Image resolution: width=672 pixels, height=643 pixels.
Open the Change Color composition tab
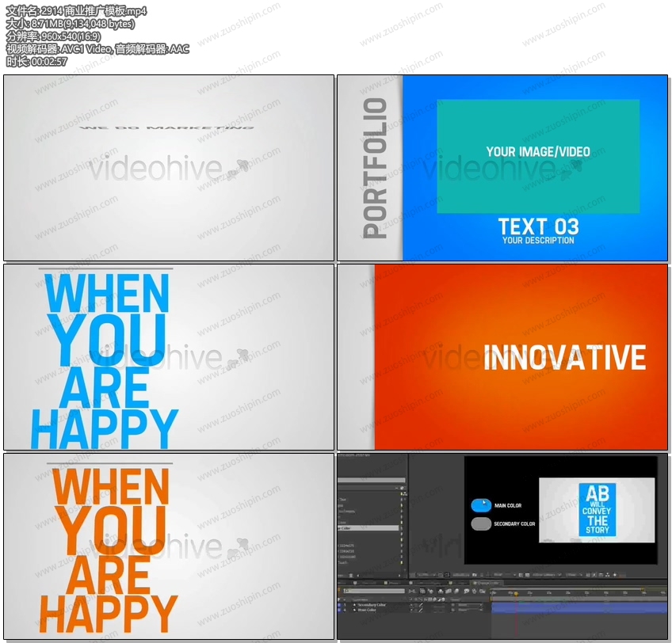(485, 583)
